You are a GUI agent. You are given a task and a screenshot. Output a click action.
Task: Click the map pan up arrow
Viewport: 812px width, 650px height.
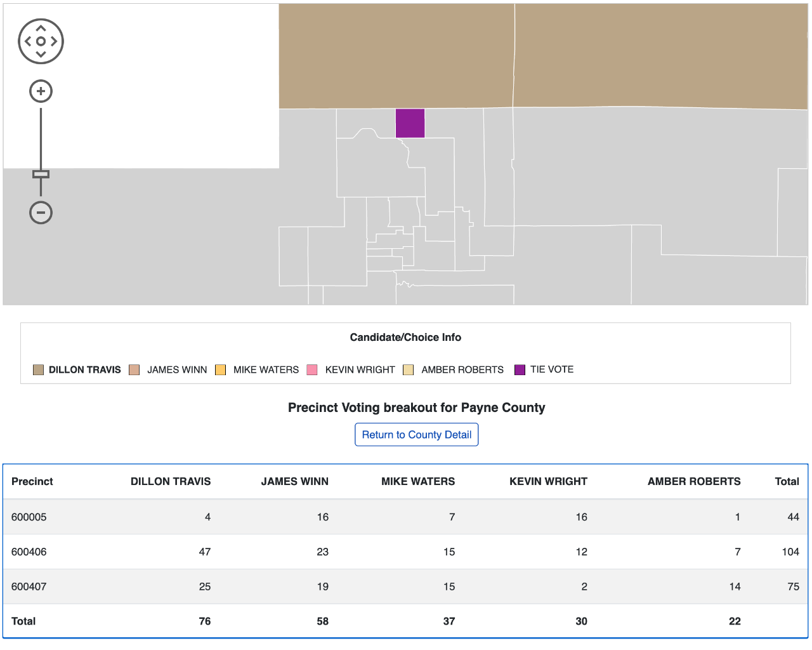pos(41,28)
